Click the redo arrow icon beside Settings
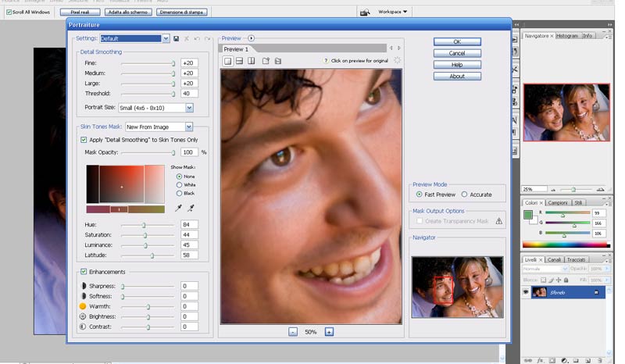The image size is (625, 364). (x=207, y=39)
